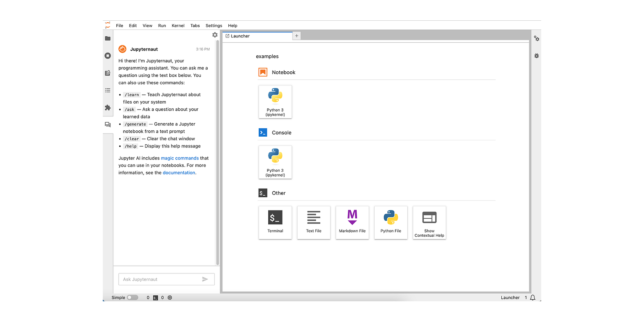
Task: Click the Other section terminal icon
Action: point(263,193)
